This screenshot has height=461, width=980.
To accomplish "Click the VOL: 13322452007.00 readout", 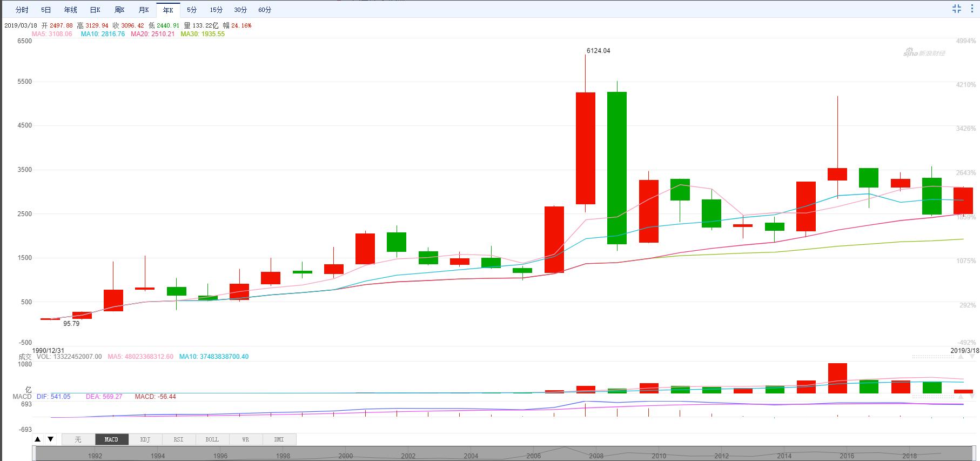I will point(69,357).
